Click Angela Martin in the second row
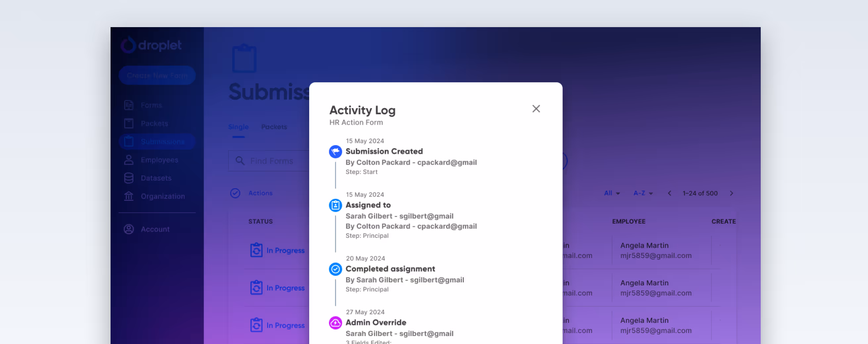The height and width of the screenshot is (344, 868). [644, 283]
